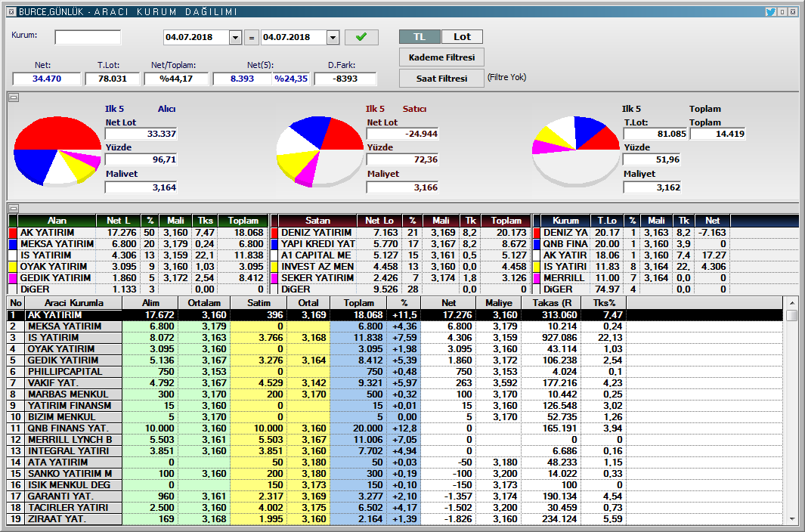The image size is (805, 532).
Task: Open Kademe Filtresi
Action: 441,57
